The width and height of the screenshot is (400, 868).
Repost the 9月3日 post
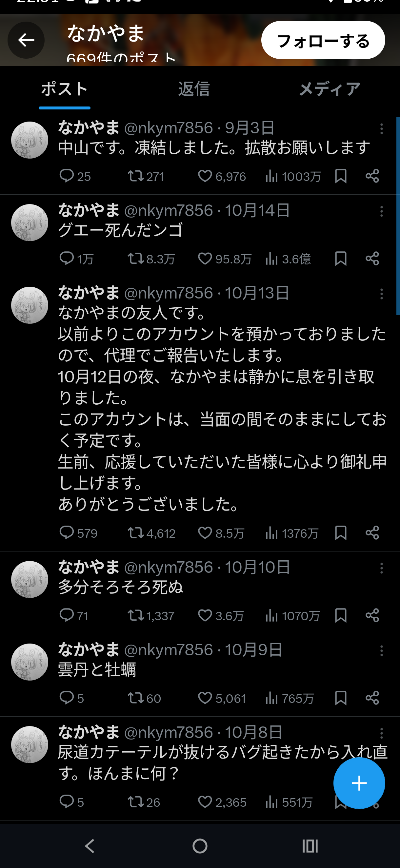(x=136, y=176)
